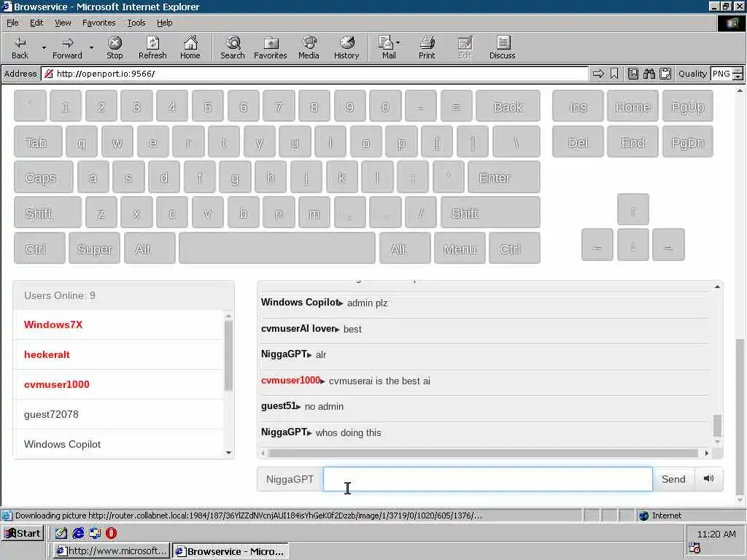Open the Media toolbar button
This screenshot has height=560, width=747.
(309, 47)
